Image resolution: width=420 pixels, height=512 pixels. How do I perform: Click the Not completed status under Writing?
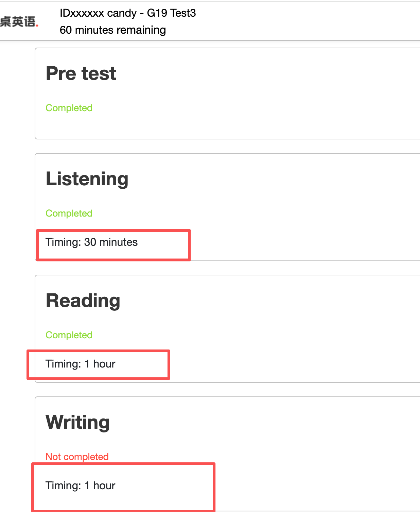point(77,457)
